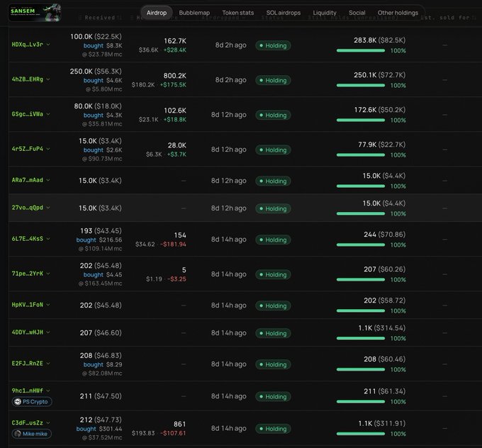The width and height of the screenshot is (482, 448).
Task: Expand wallet 71pe…2YrK chevron
Action: click(x=48, y=274)
